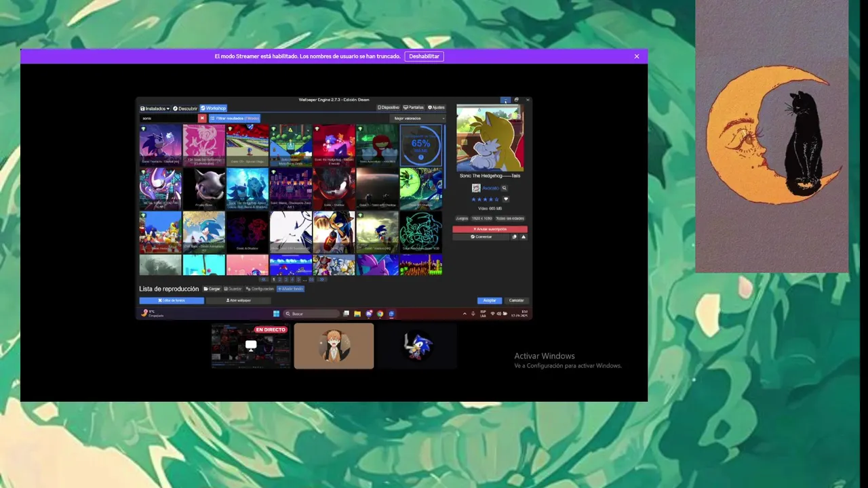Click Guardar playlist button
Image resolution: width=868 pixels, height=488 pixels.
[233, 289]
